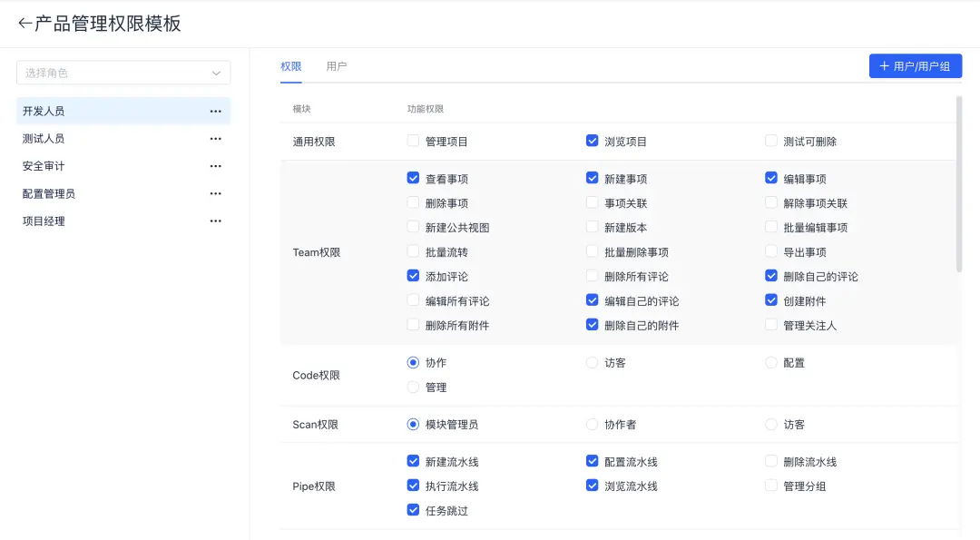Choose 协作者 for Scan权限
The width and height of the screenshot is (980, 540).
(x=593, y=425)
